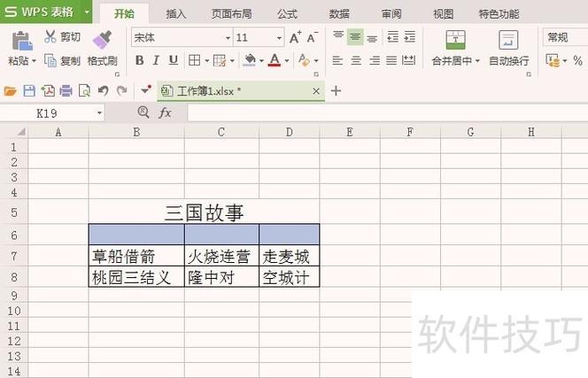588x378 pixels.
Task: Click the name box showing K19
Action: (52, 113)
